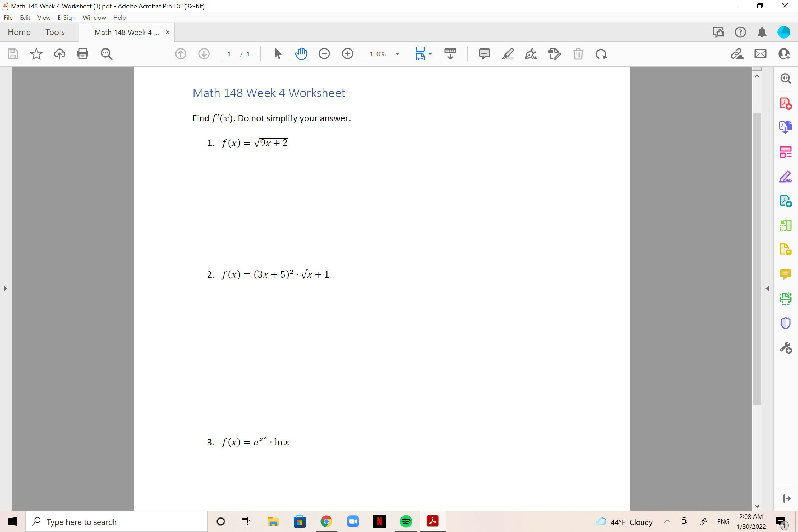Open the Edit menu
This screenshot has height=532, width=798.
pyautogui.click(x=25, y=17)
